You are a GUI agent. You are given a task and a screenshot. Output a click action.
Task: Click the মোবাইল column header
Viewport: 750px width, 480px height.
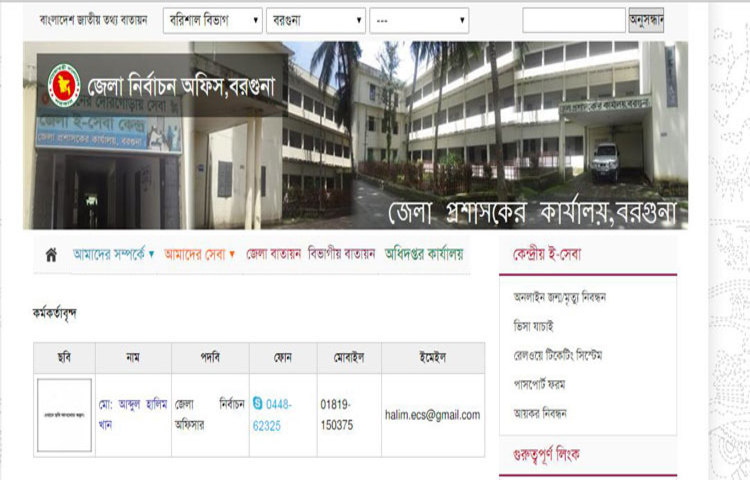(x=349, y=358)
